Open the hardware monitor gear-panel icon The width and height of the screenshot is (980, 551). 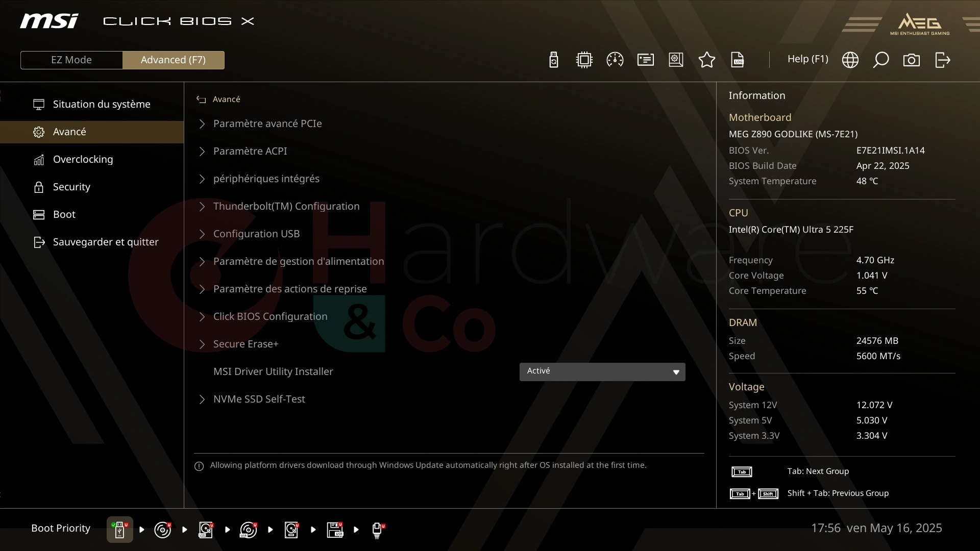point(676,60)
